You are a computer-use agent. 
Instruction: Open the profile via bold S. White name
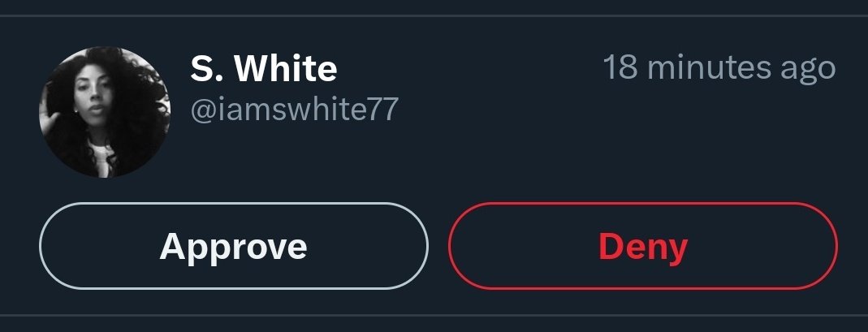pos(264,69)
